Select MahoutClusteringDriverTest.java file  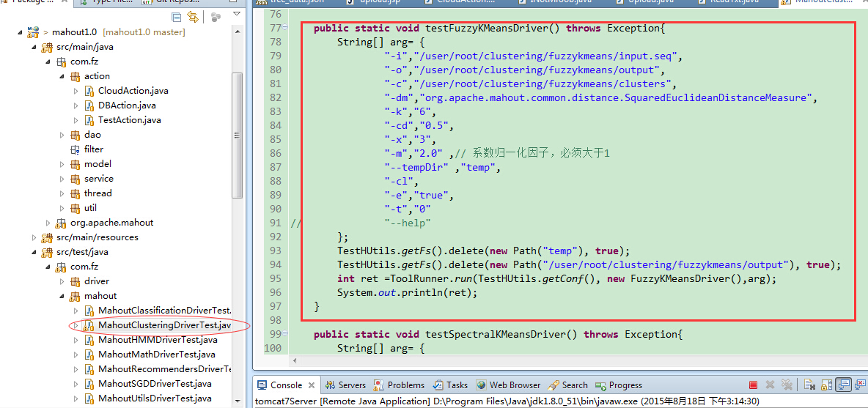point(164,325)
